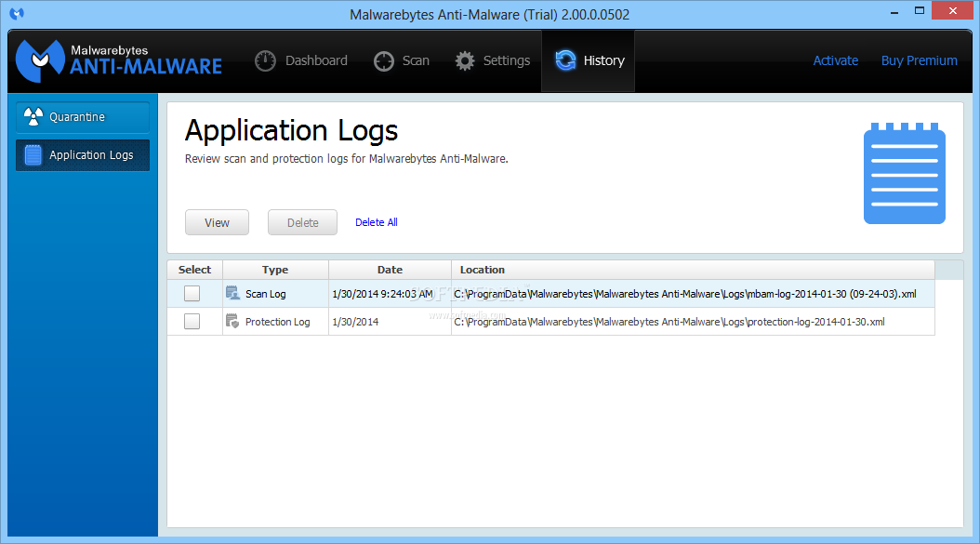The width and height of the screenshot is (980, 544).
Task: Click the Delete All link
Action: (377, 222)
